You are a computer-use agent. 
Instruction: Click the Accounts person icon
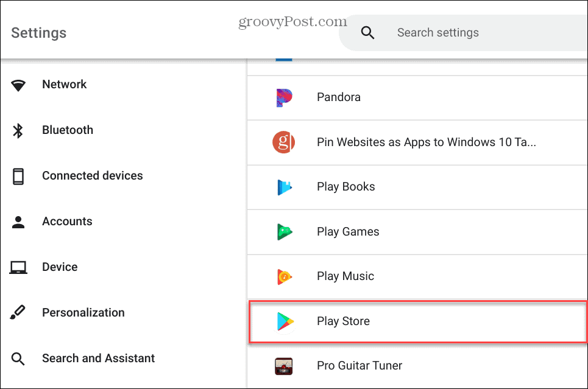click(18, 222)
